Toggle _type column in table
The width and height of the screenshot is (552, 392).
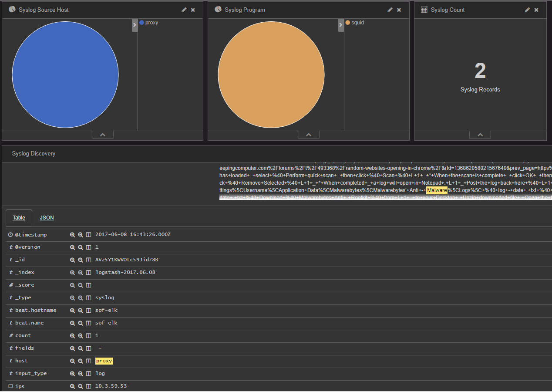point(88,298)
